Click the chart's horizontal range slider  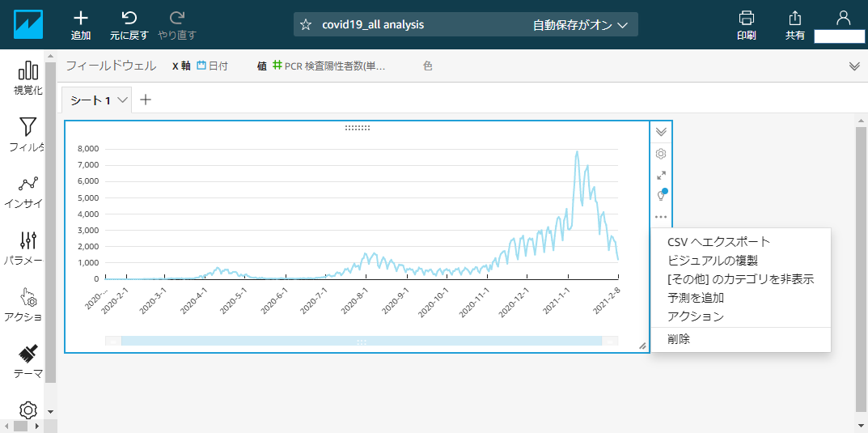362,341
